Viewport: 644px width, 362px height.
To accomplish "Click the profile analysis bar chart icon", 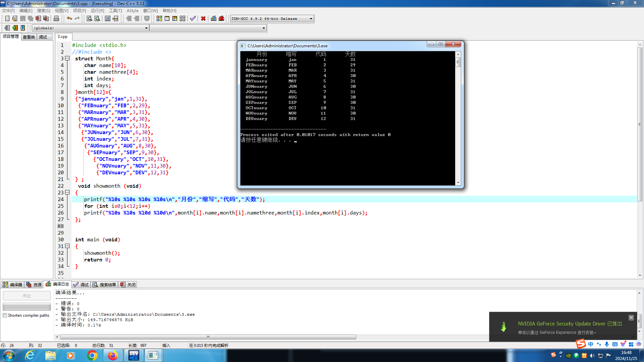I will tap(214, 18).
